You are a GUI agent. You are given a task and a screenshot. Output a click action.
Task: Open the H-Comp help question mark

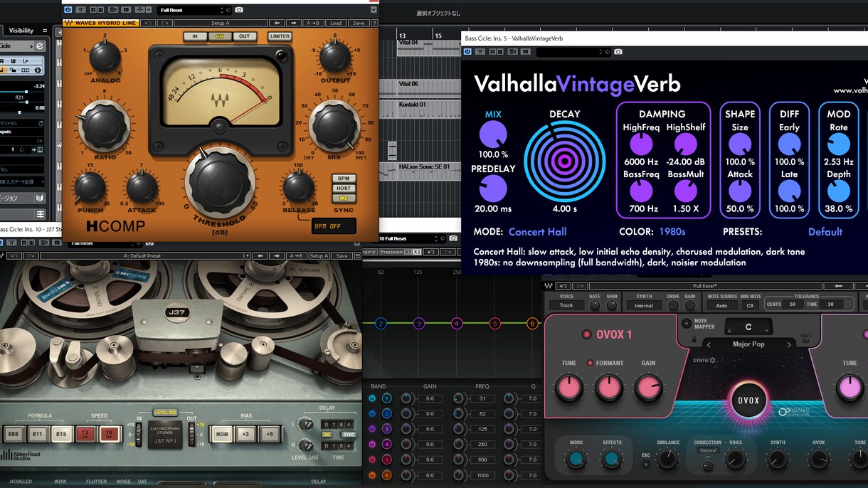374,23
